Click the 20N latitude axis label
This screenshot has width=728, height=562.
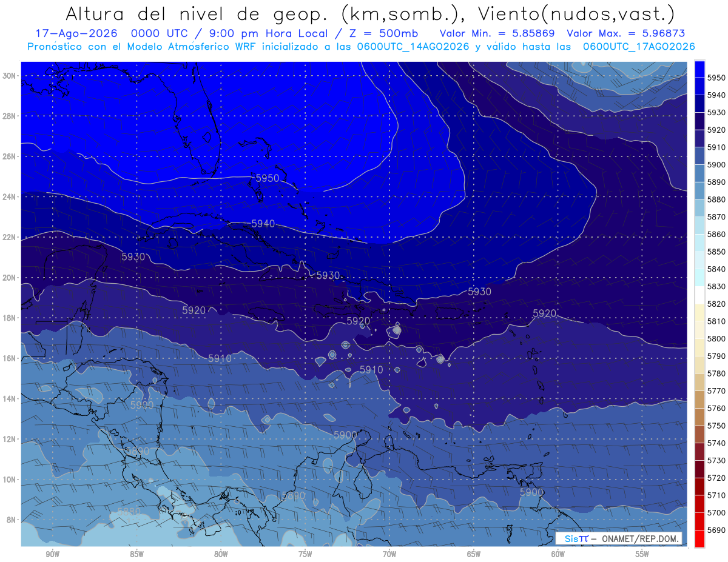click(x=10, y=278)
